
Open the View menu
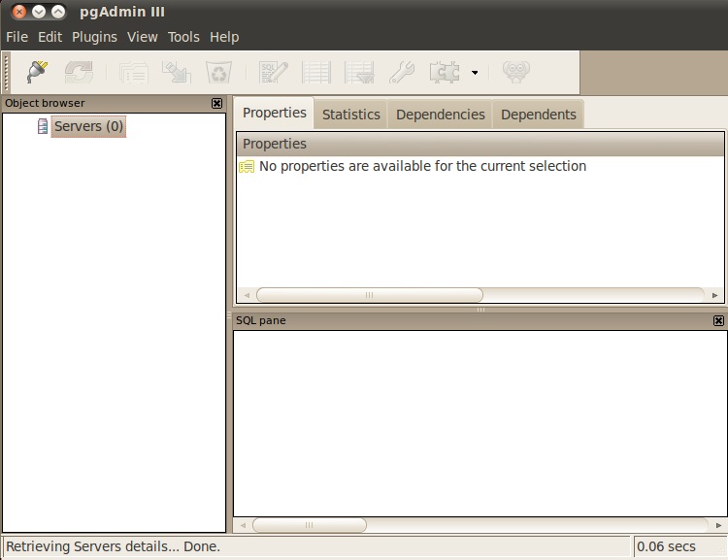(143, 37)
